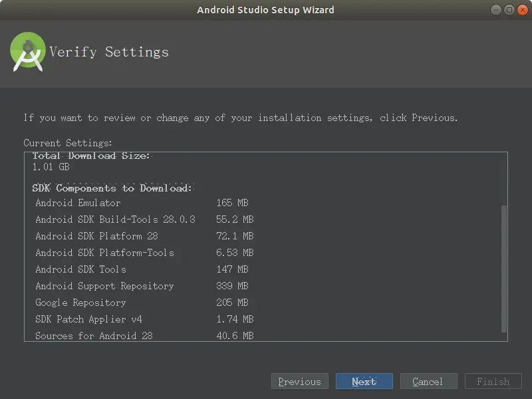Click the Android Studio Setup Wizard title bar
The width and height of the screenshot is (532, 399).
(x=266, y=10)
